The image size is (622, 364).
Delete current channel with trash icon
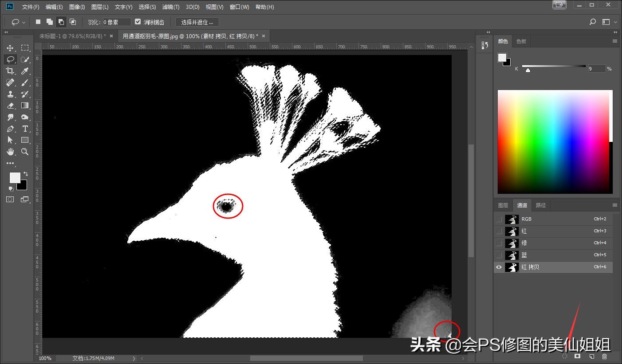[x=604, y=356]
